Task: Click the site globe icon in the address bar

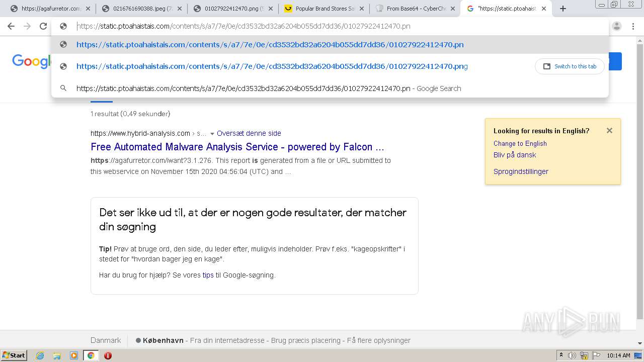Action: point(63,26)
